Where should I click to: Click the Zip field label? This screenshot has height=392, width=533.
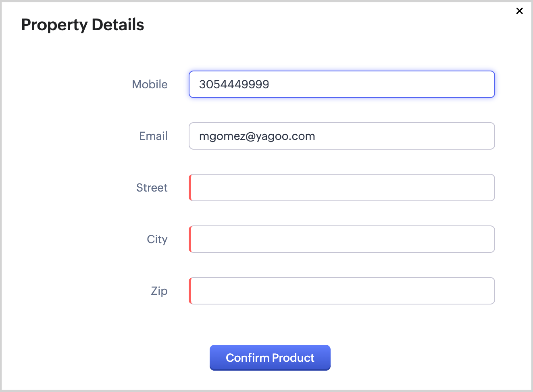pos(159,291)
